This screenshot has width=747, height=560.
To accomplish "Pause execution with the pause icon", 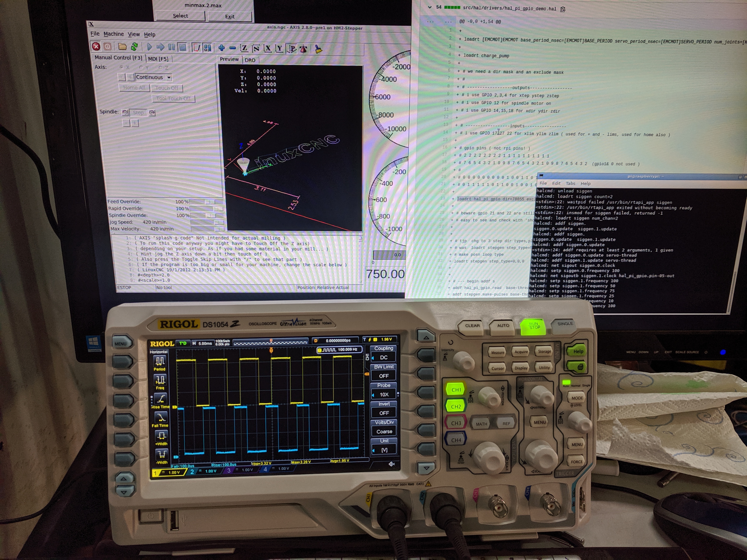I will click(172, 48).
